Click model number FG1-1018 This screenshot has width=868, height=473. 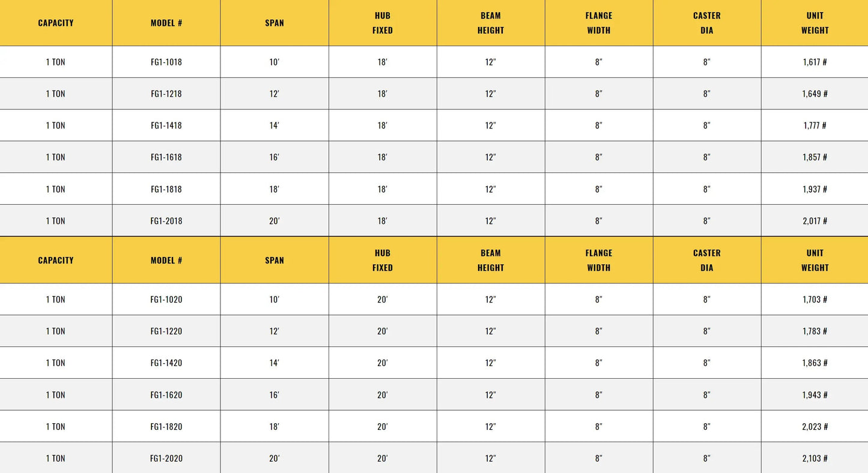pyautogui.click(x=166, y=62)
